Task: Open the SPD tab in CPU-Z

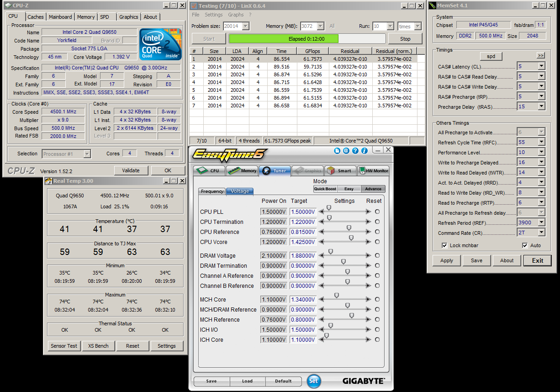Action: point(105,17)
